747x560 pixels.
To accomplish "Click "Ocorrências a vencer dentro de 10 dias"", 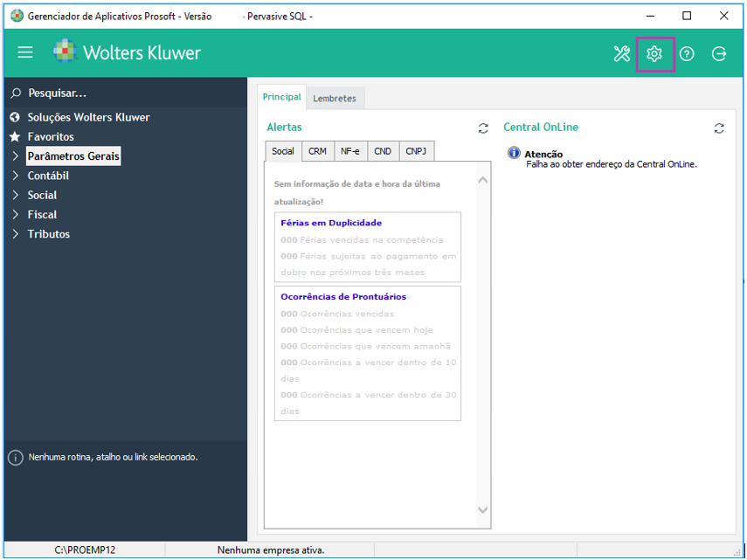I will click(369, 370).
